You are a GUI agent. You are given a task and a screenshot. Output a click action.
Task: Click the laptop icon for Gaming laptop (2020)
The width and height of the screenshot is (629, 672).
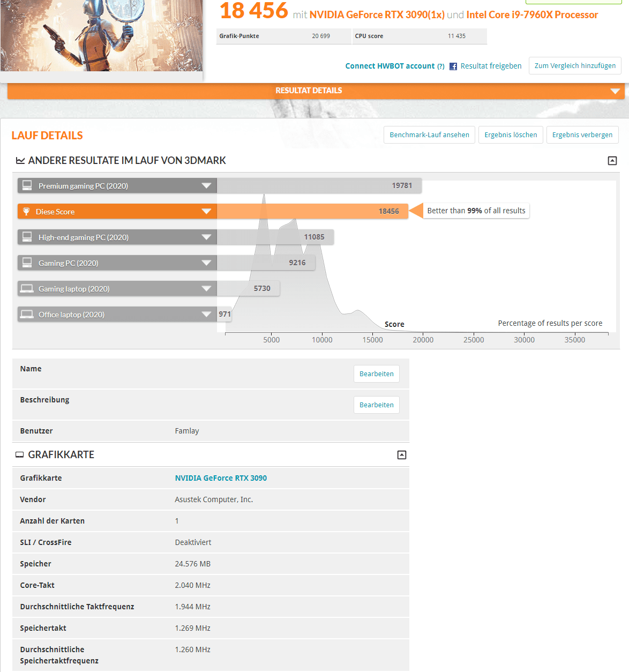27,288
